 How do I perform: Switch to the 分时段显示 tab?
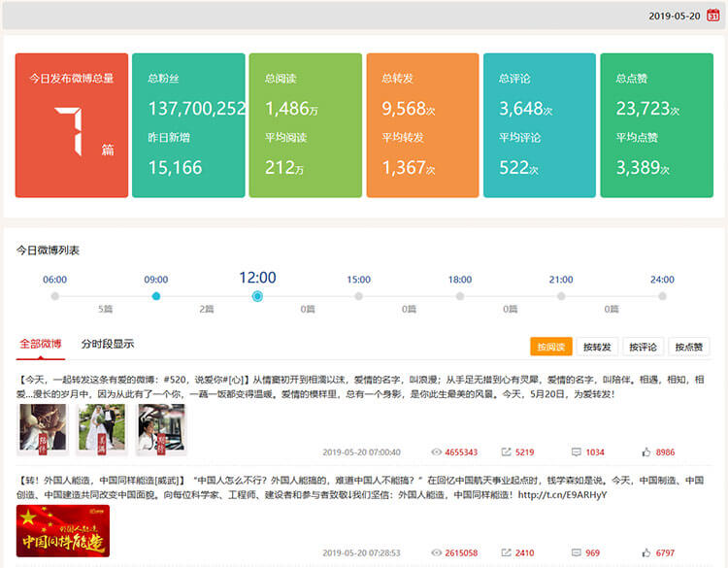[108, 344]
